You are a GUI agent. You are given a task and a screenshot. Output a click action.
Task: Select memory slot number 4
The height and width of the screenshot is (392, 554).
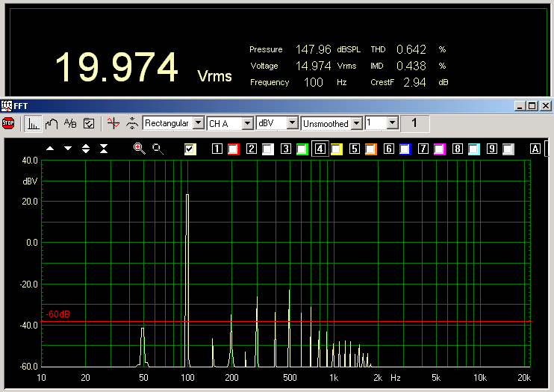[x=320, y=149]
